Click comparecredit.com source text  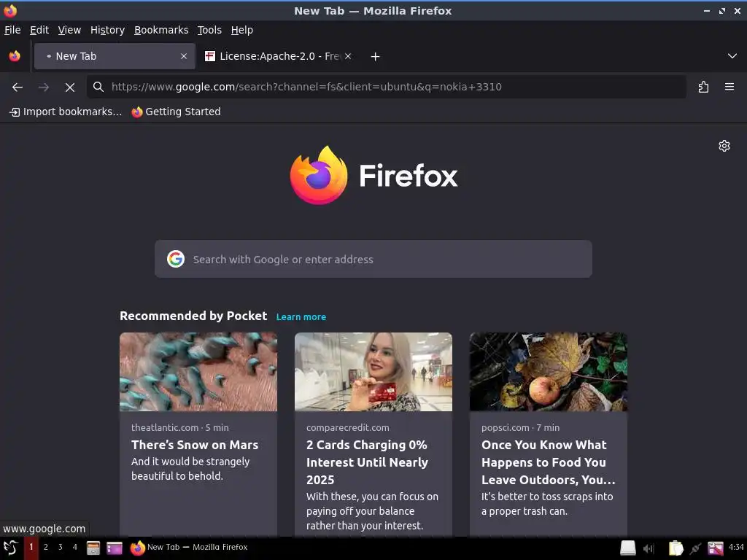click(348, 427)
